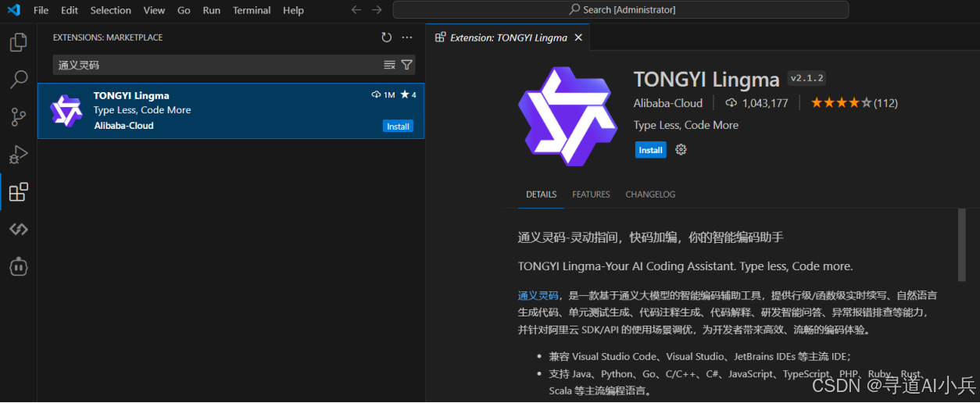
Task: Click Install button in the extension details
Action: 651,150
